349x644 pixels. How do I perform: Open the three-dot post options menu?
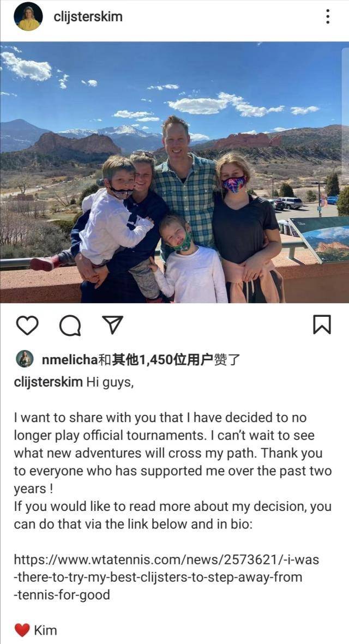coord(327,16)
